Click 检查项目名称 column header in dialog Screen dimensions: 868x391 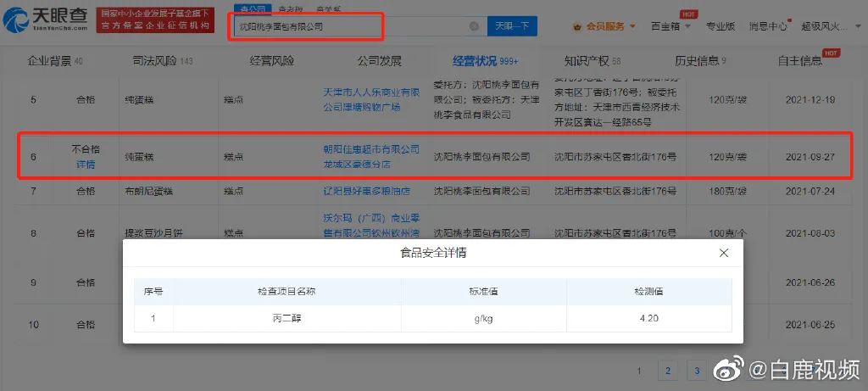pyautogui.click(x=287, y=291)
